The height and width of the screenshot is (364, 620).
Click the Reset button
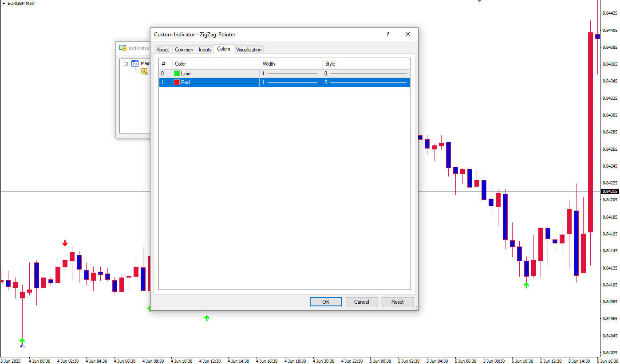pos(398,302)
